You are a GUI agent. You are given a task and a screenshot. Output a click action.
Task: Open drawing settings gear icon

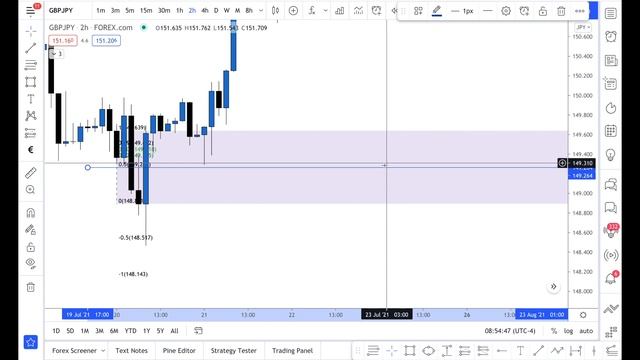coord(506,11)
